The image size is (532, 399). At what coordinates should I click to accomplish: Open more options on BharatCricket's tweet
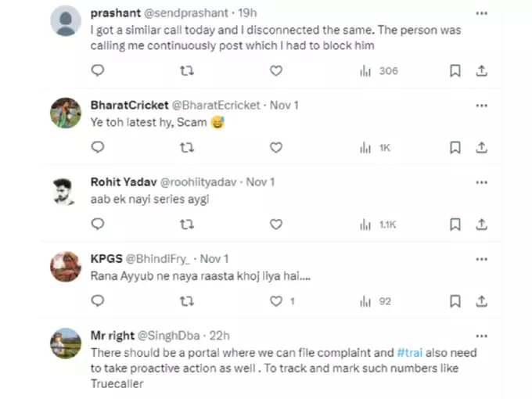pyautogui.click(x=481, y=106)
